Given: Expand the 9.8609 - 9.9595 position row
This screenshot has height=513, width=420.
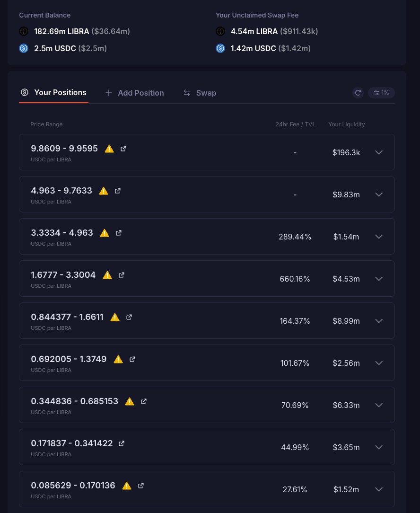Looking at the screenshot, I should pyautogui.click(x=379, y=152).
